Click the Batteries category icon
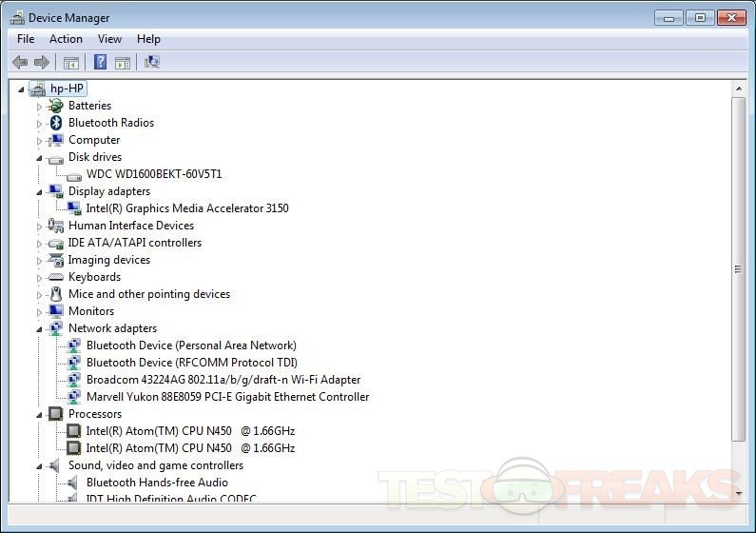The image size is (756, 533). [x=56, y=106]
